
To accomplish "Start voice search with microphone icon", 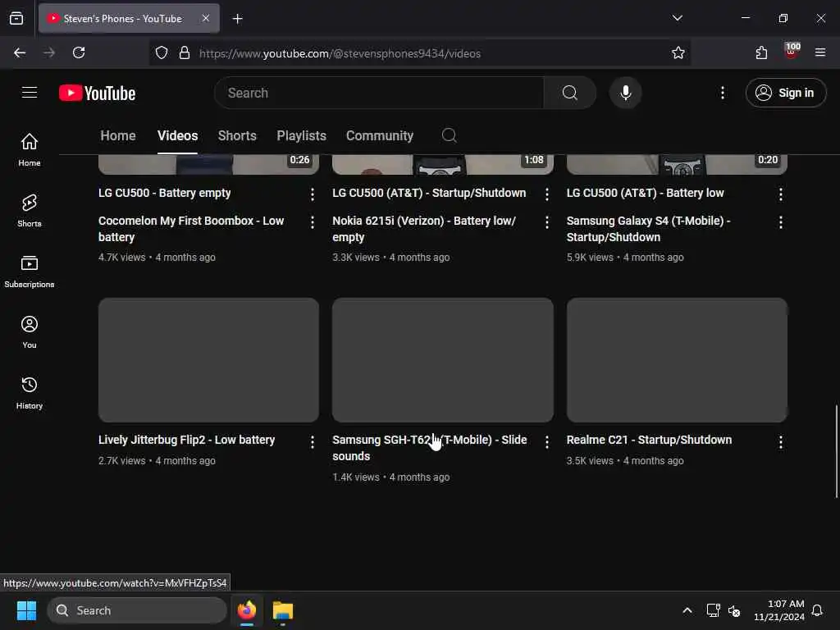I will point(625,93).
